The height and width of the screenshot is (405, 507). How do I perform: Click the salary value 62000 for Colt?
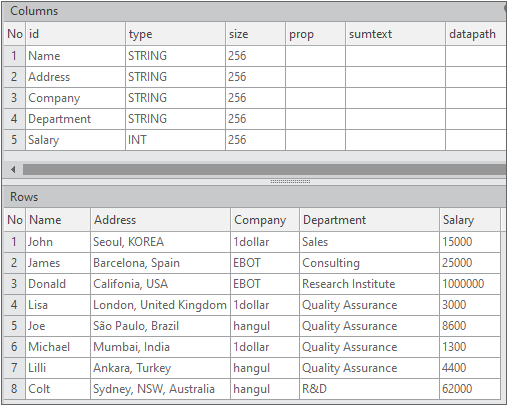click(470, 389)
